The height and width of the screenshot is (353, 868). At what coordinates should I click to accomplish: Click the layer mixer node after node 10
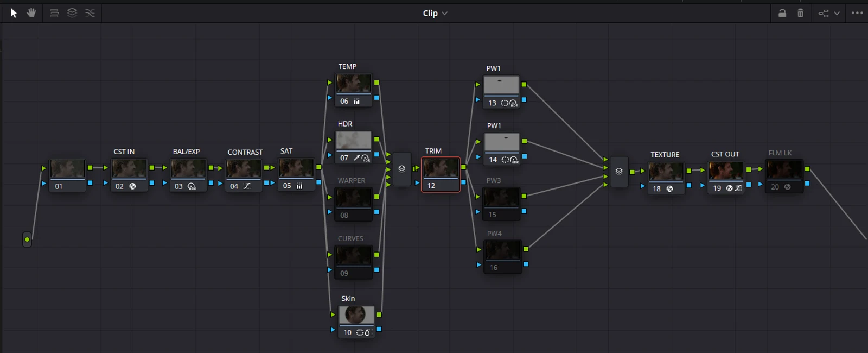(x=402, y=169)
